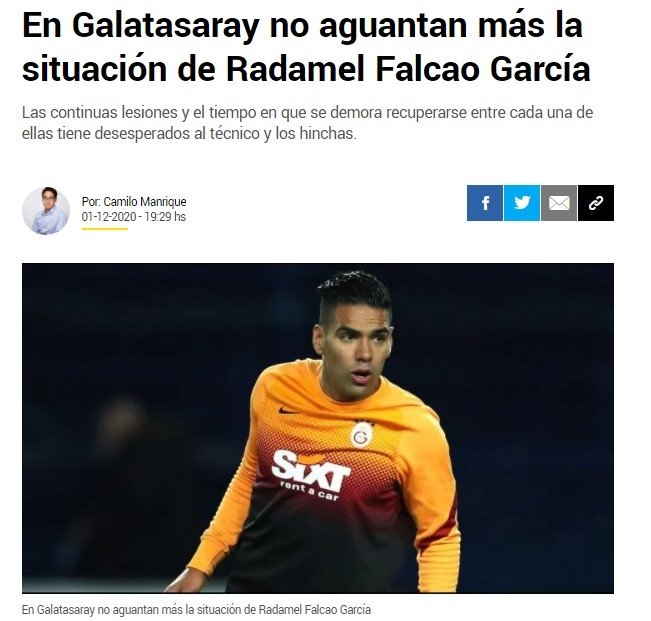The height and width of the screenshot is (621, 651).
Task: Select the subheadline about continuas lesiones
Action: point(307,123)
